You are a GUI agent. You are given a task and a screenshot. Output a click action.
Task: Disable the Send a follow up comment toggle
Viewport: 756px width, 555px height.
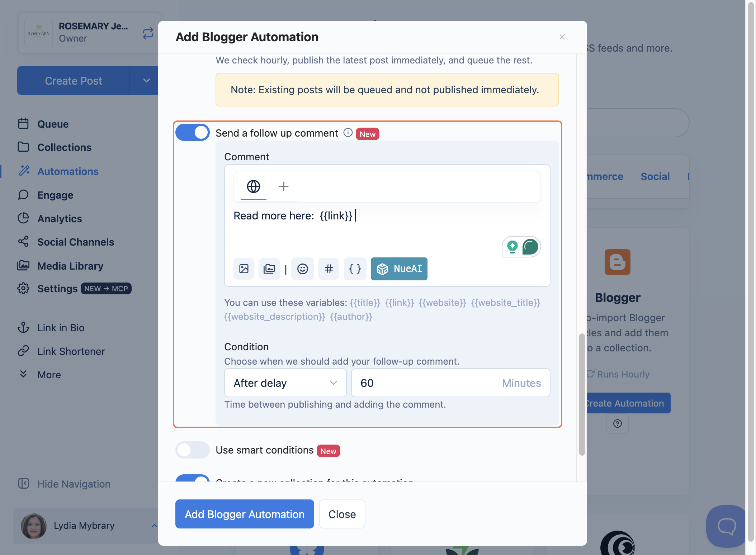pyautogui.click(x=193, y=133)
